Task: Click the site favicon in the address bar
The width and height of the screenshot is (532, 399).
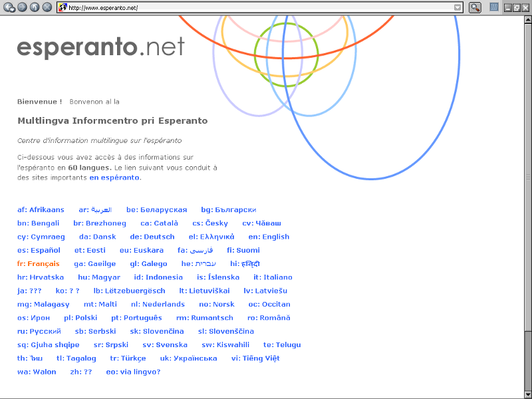Action: tap(63, 7)
